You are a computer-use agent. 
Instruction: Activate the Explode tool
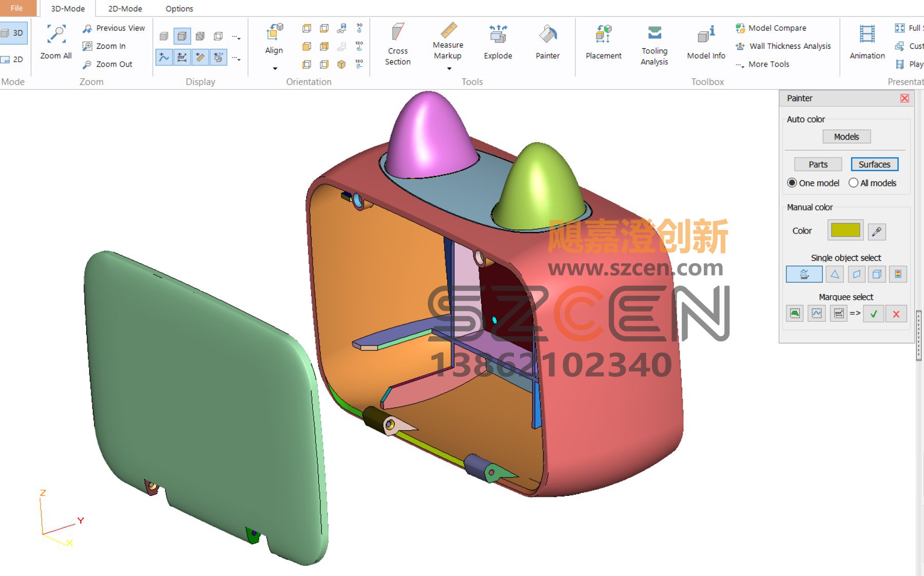pyautogui.click(x=498, y=42)
